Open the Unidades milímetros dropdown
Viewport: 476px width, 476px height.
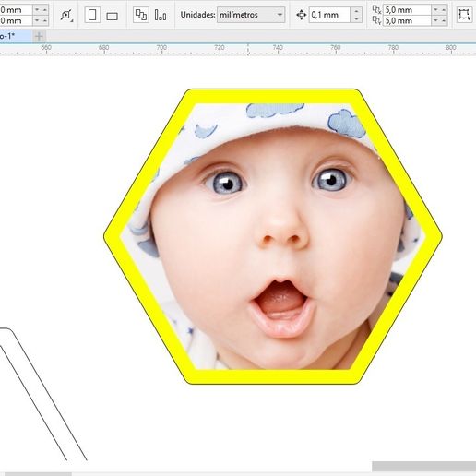[251, 15]
